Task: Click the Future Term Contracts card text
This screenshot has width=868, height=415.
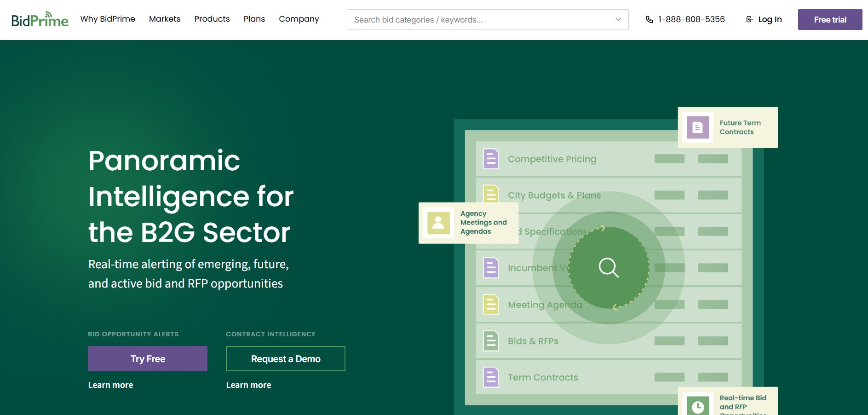Action: click(x=740, y=127)
